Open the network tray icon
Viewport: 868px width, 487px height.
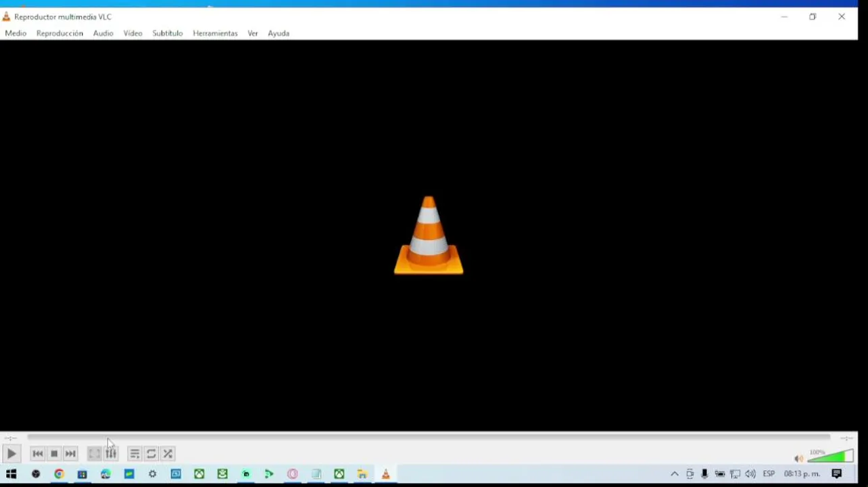[x=735, y=474]
